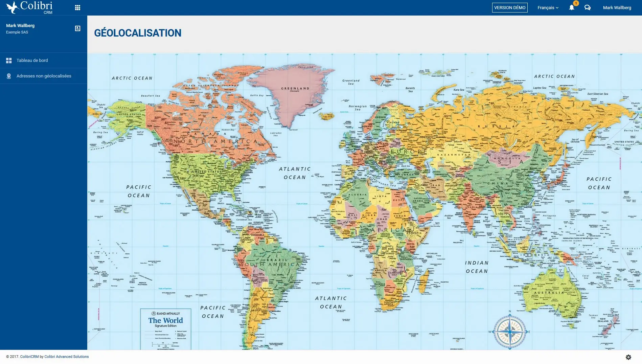Follow the ColibriCRM footer link
Screen dimensions: 642x364
29,357
